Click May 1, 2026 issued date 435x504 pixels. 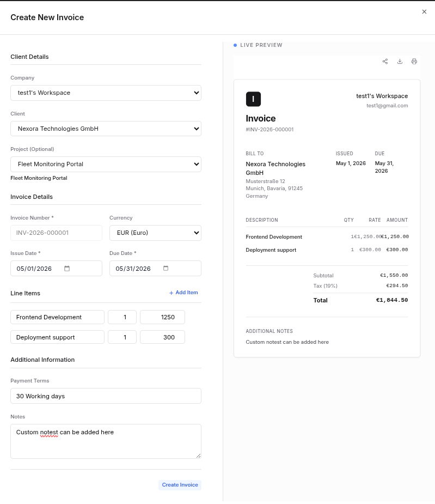(351, 163)
